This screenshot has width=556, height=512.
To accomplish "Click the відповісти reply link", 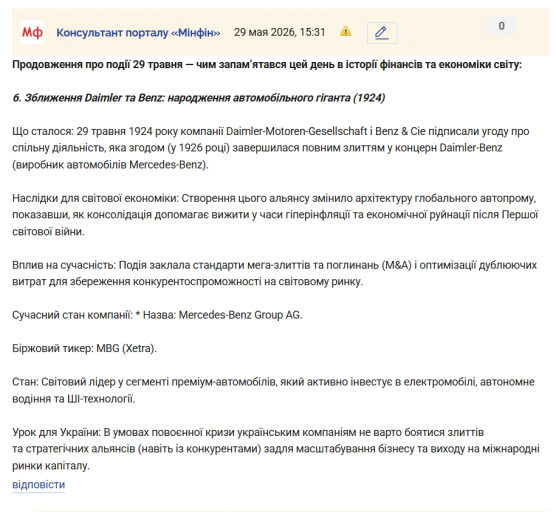I will (x=39, y=484).
